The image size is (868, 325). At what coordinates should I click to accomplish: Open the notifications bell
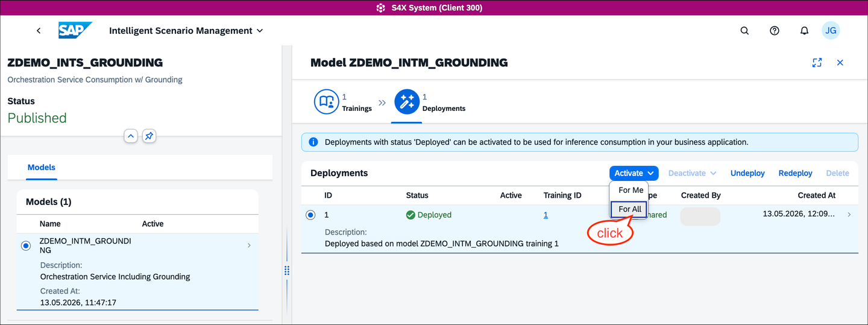point(804,31)
